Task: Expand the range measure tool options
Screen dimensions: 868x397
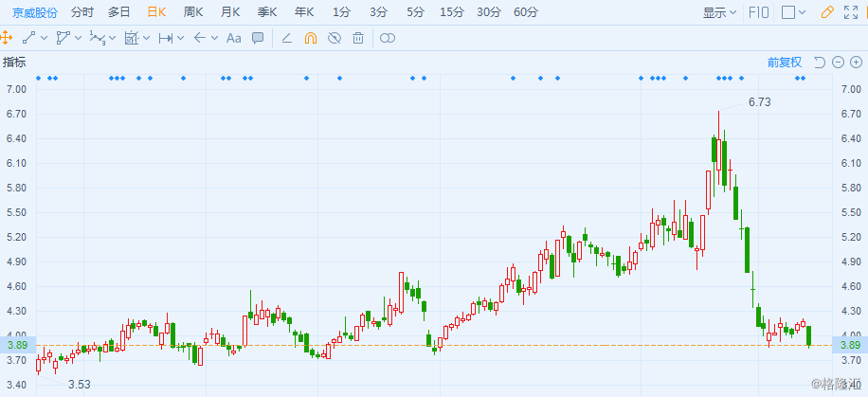Action: (180, 38)
